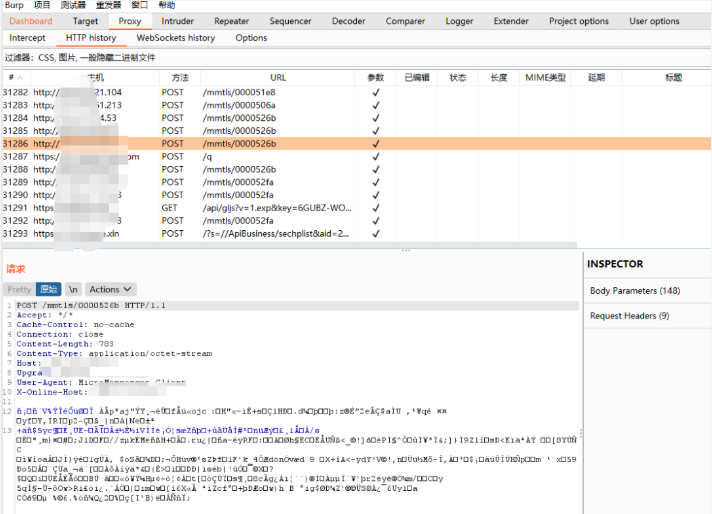Select history row 31289

point(356,182)
